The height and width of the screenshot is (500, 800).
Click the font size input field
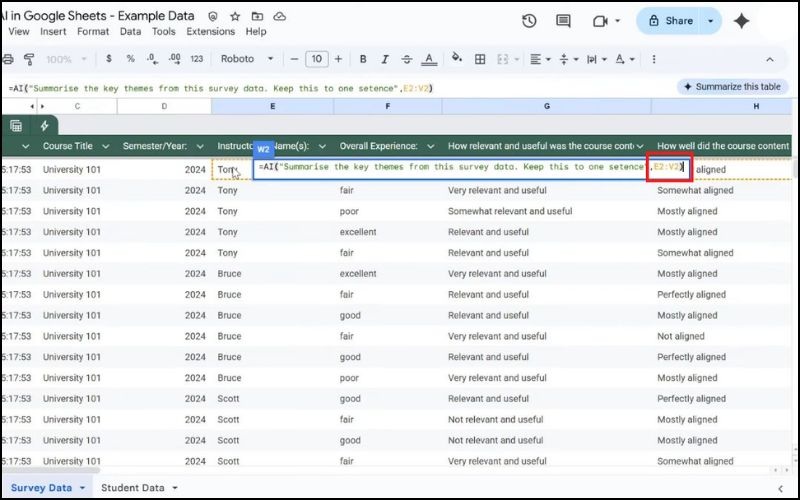(x=316, y=59)
